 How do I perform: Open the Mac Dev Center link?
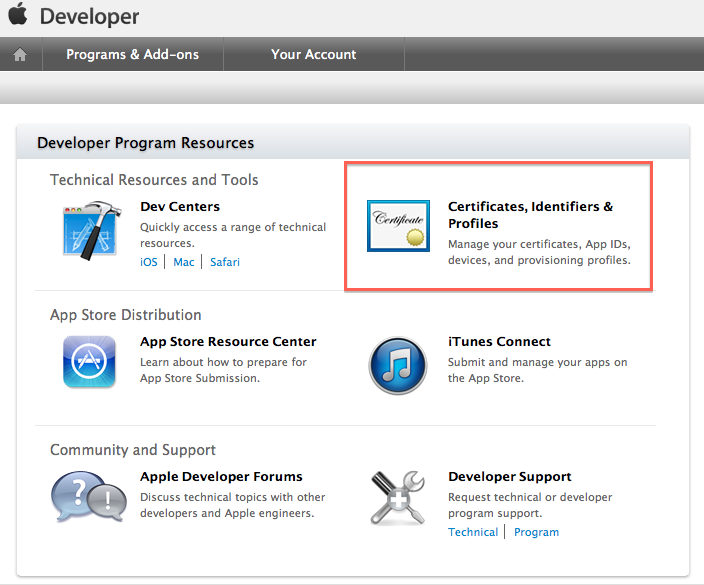coord(184,262)
